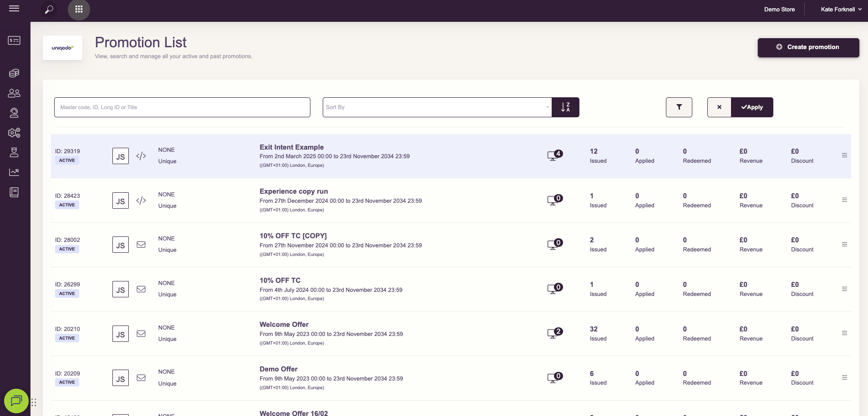Open the Welcome Offer promotion title
868x416 pixels.
tap(284, 325)
